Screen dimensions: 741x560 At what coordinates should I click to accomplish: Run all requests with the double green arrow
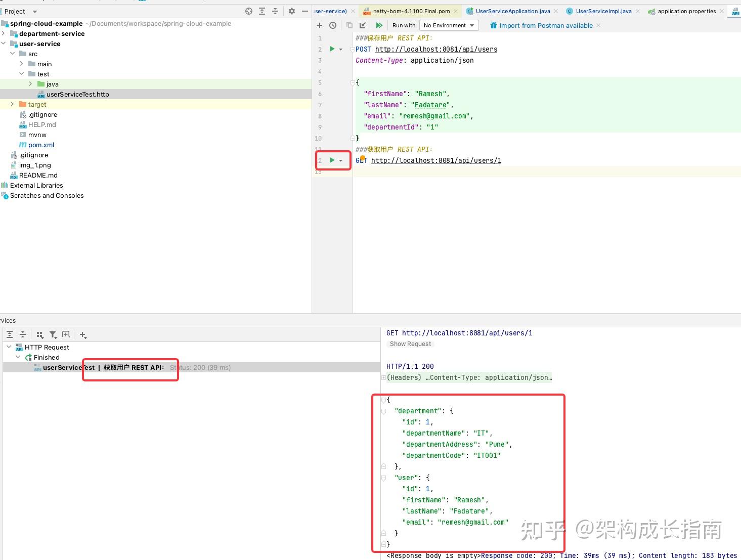(x=379, y=25)
